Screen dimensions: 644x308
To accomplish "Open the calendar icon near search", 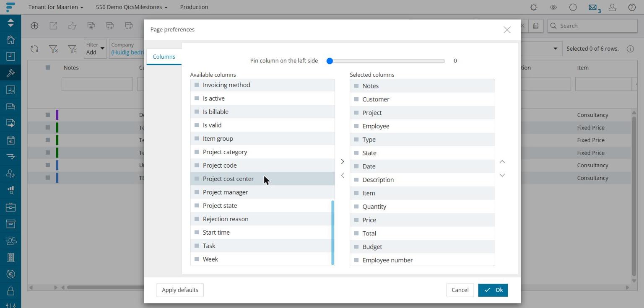I will click(x=536, y=26).
